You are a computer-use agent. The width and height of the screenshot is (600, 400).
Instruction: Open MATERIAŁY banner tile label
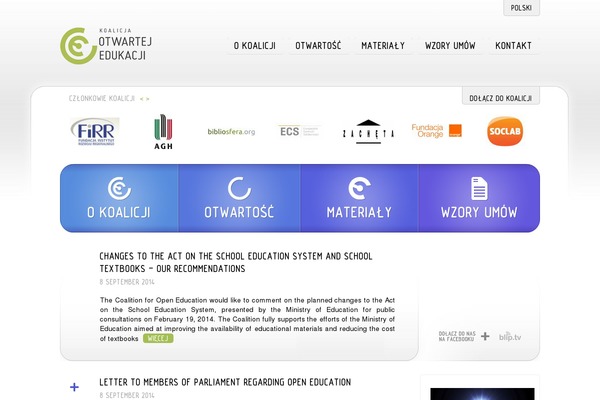(x=359, y=212)
